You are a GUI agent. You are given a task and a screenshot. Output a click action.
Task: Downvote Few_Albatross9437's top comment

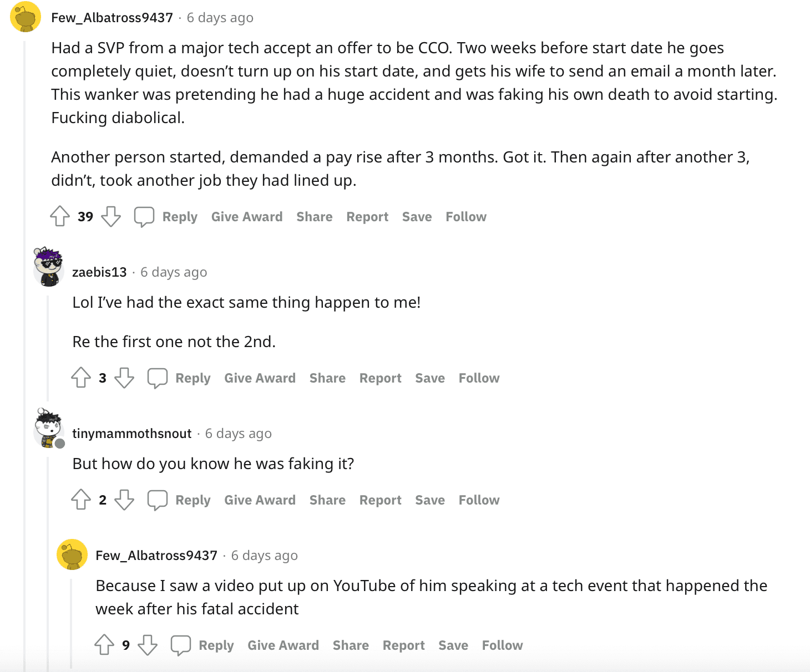[x=111, y=216]
